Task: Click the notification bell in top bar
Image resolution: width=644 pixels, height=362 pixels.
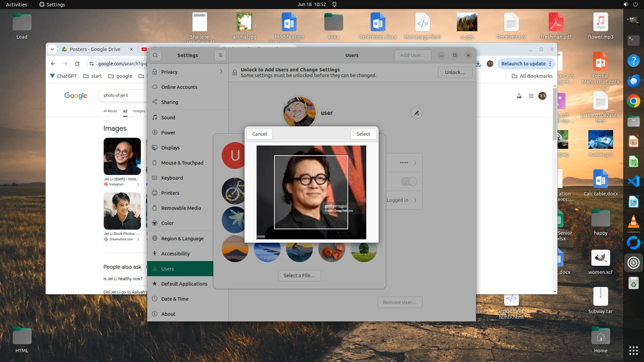Action: tap(334, 4)
